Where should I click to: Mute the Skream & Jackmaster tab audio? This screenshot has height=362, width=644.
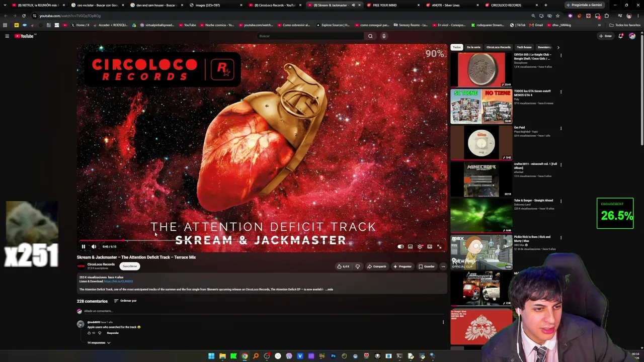pyautogui.click(x=353, y=5)
